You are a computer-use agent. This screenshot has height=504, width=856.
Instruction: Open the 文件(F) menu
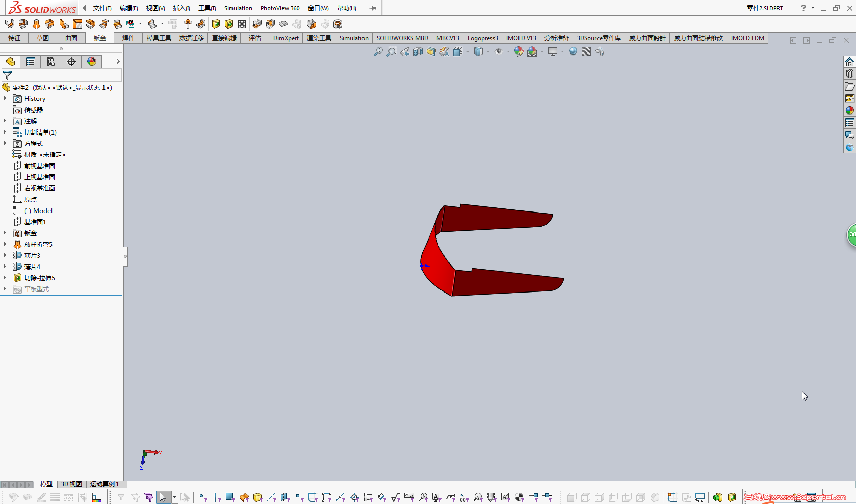tap(102, 8)
